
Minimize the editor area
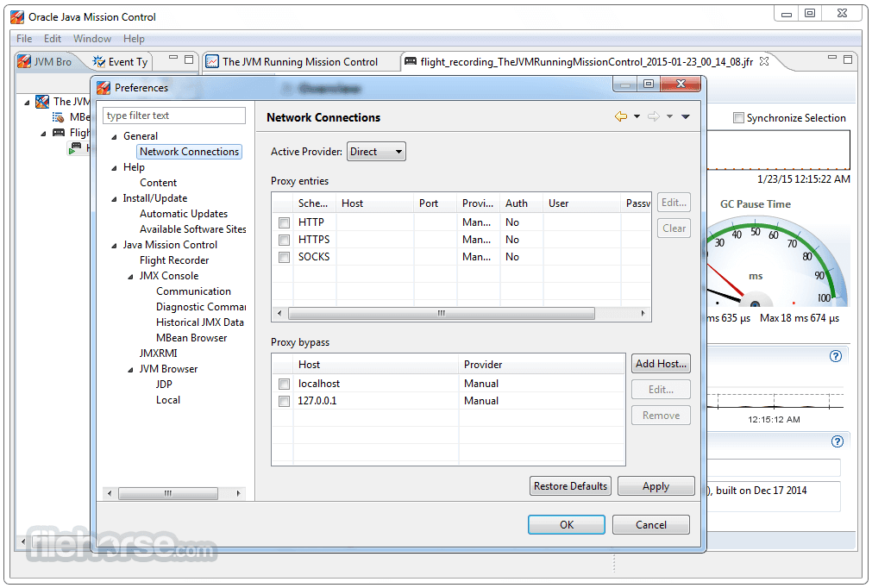[x=832, y=58]
